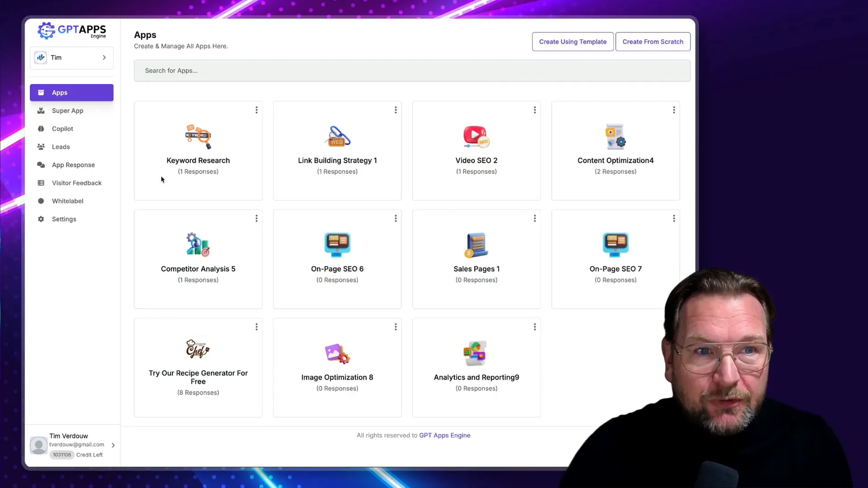Click the App Response chat icon

(x=41, y=165)
